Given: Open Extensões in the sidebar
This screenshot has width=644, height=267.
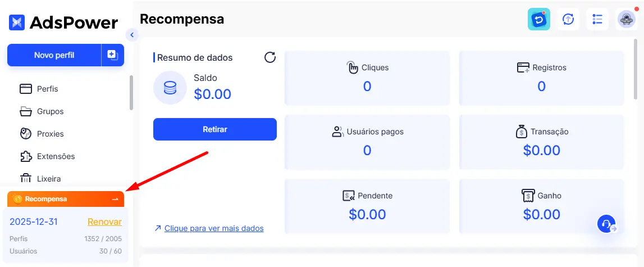Looking at the screenshot, I should 56,156.
